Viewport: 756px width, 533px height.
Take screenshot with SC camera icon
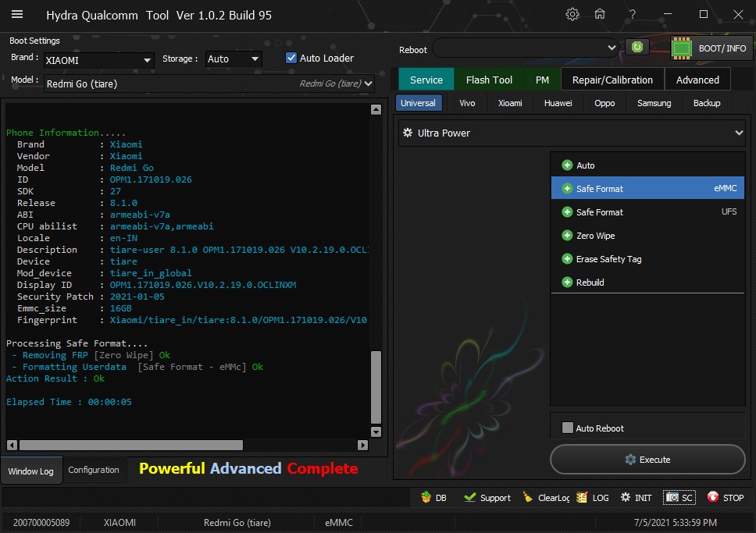tap(672, 497)
